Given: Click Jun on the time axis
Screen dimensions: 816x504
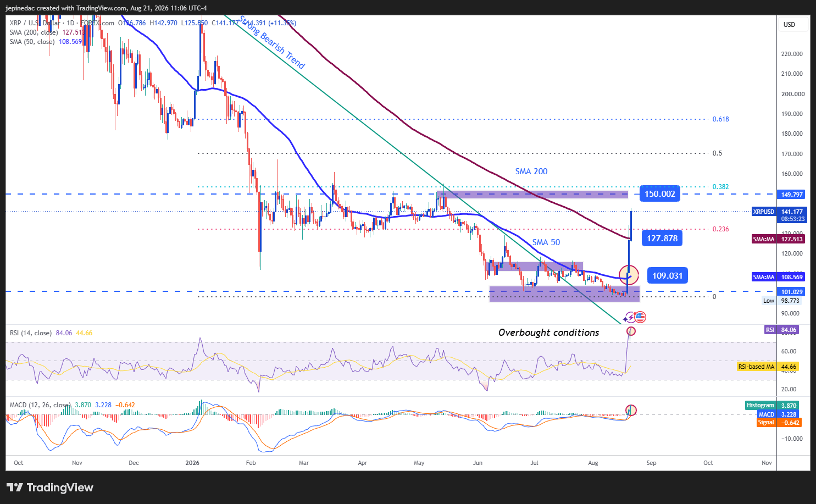Looking at the screenshot, I should pos(478,463).
